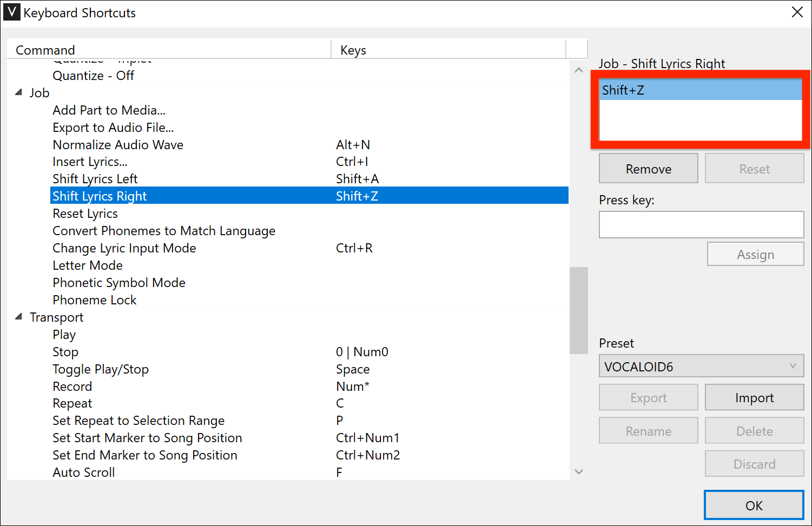Select the Phoneme Lock command
Image resolution: width=812 pixels, height=526 pixels.
pos(94,299)
